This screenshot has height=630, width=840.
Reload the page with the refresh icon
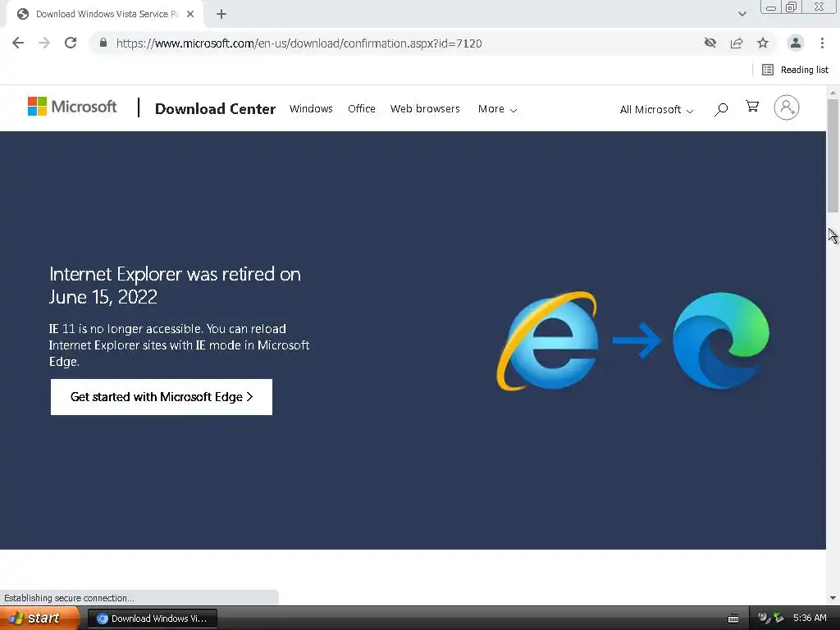[71, 43]
